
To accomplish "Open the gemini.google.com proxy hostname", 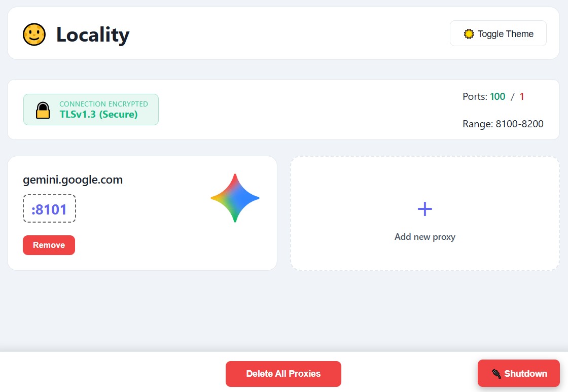I will [73, 180].
